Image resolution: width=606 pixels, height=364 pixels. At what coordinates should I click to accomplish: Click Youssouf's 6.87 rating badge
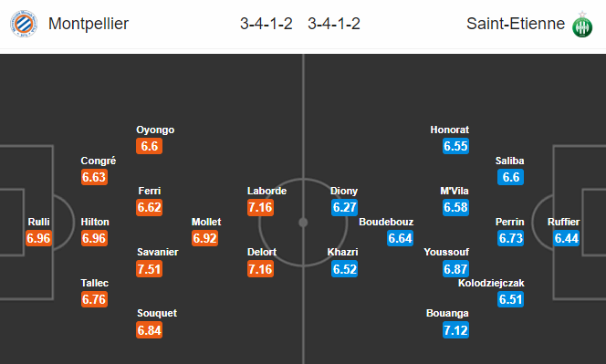click(455, 269)
